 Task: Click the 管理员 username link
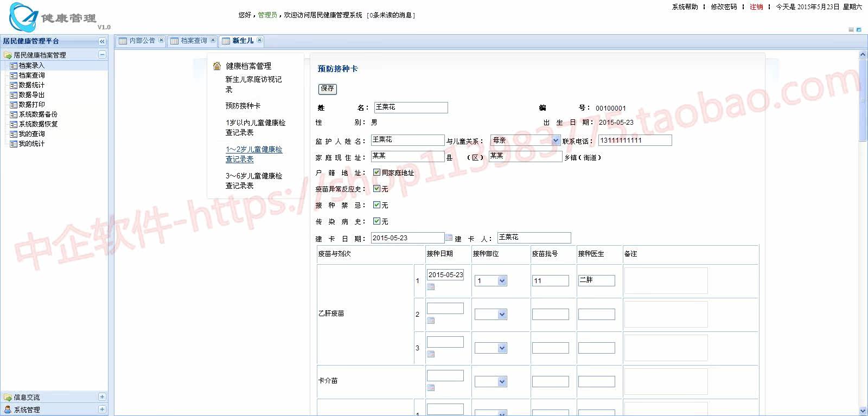click(x=267, y=15)
